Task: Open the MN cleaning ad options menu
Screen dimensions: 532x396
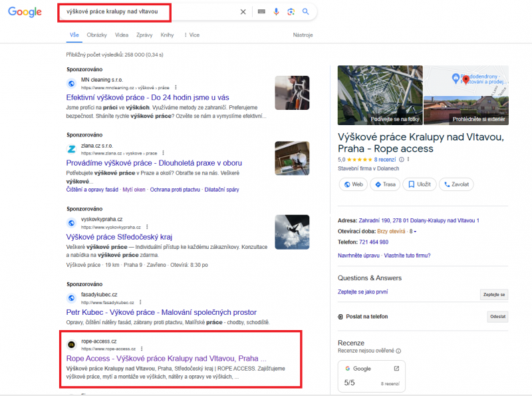Action: tap(176, 88)
